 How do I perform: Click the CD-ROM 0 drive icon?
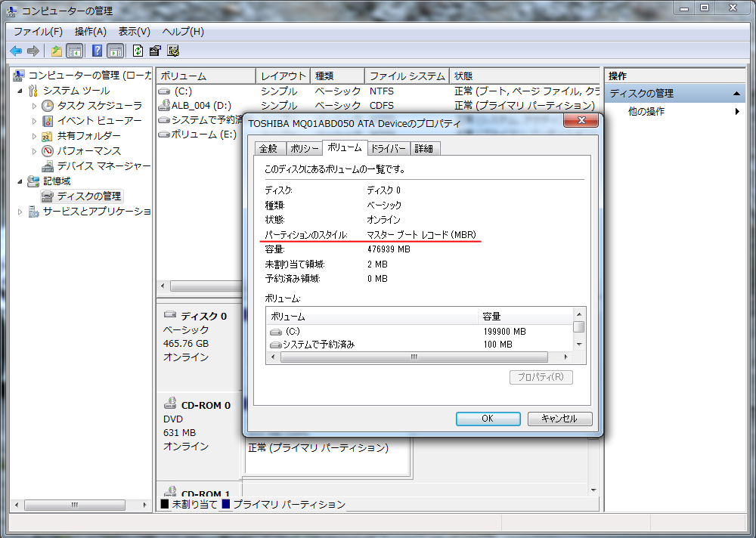click(x=171, y=405)
